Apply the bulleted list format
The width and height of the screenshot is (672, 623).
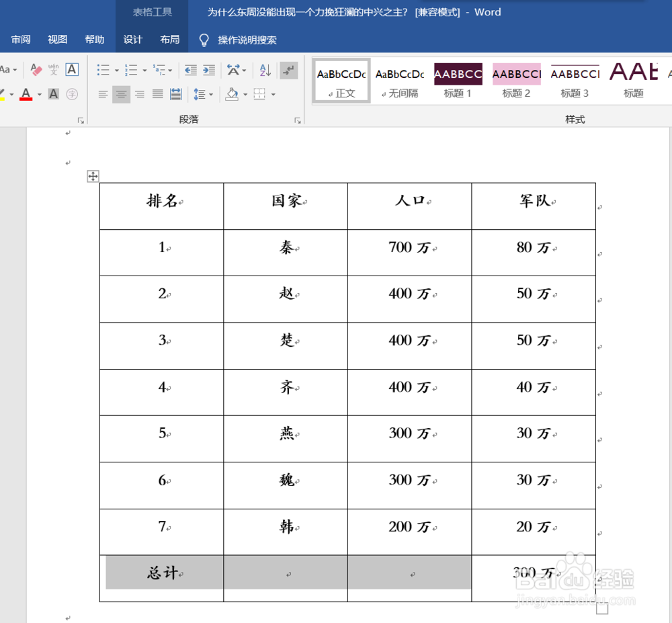pyautogui.click(x=103, y=70)
